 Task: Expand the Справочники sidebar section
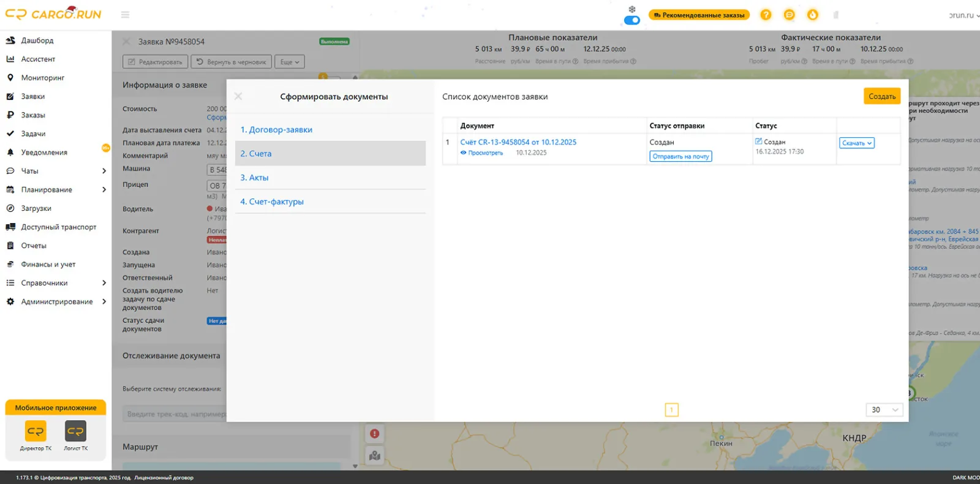(x=104, y=283)
